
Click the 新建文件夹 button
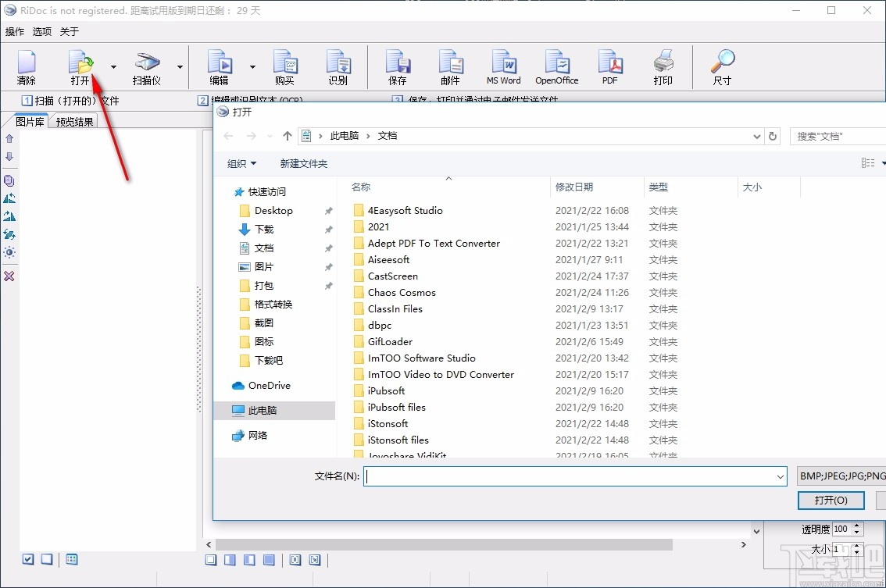(304, 163)
